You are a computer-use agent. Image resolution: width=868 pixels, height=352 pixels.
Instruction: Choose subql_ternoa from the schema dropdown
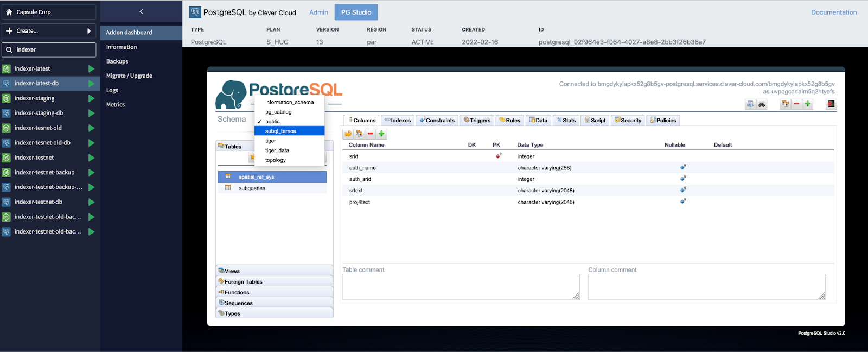280,131
